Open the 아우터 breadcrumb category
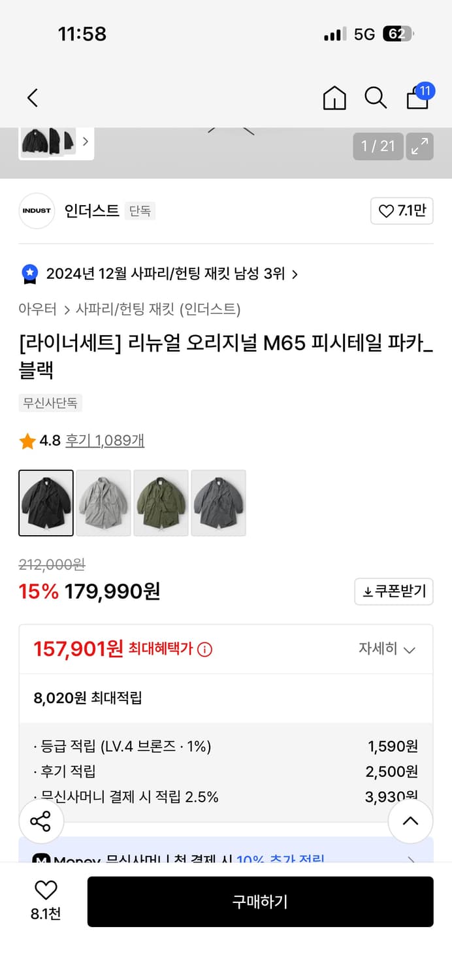 [x=37, y=308]
